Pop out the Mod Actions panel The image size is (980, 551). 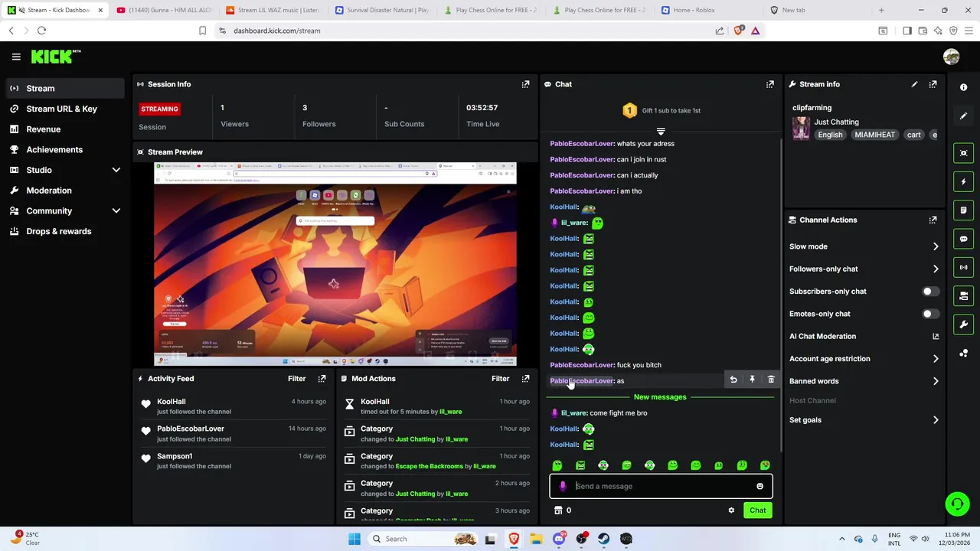[525, 379]
